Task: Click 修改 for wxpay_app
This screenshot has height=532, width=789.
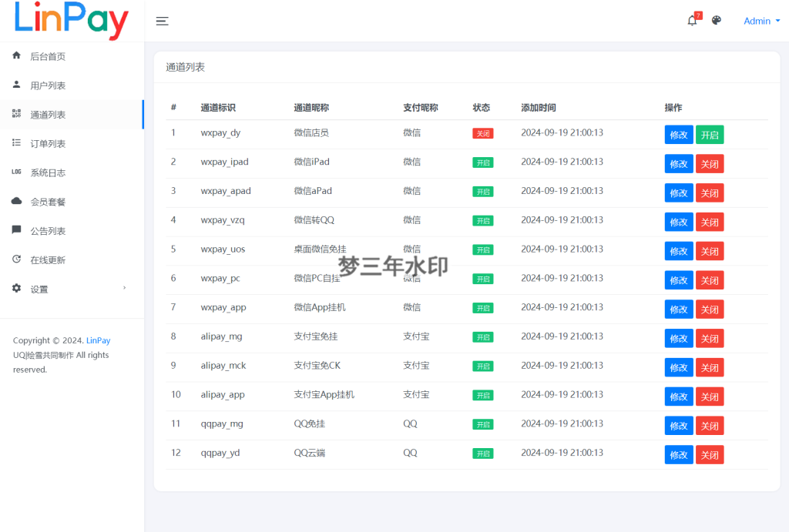Action: pos(679,309)
